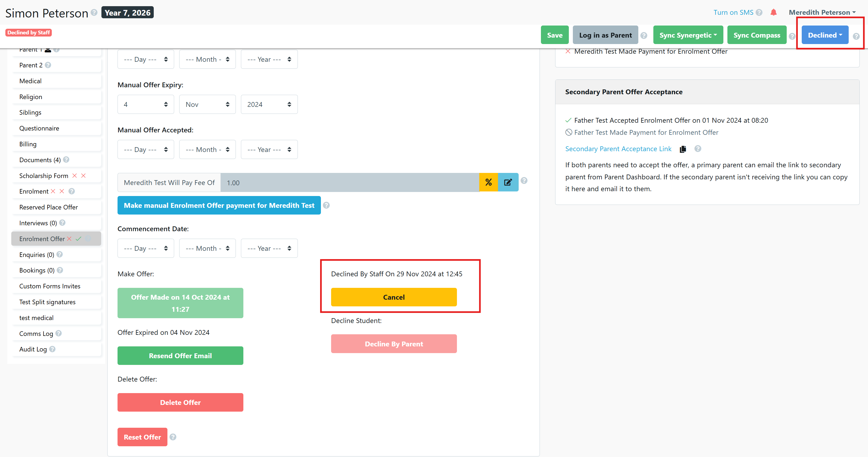Click the fee amount field showing 1.00
Image resolution: width=868 pixels, height=457 pixels.
349,183
